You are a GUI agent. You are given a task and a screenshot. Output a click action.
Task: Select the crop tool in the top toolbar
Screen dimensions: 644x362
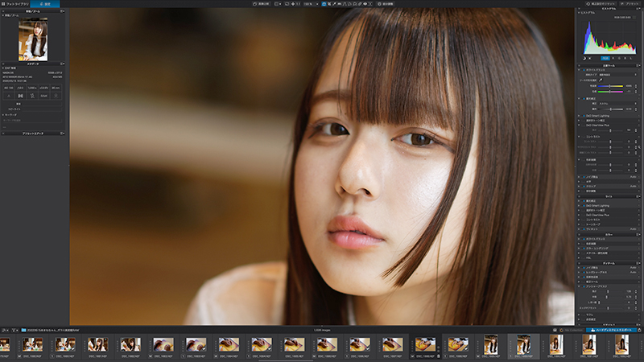click(329, 4)
